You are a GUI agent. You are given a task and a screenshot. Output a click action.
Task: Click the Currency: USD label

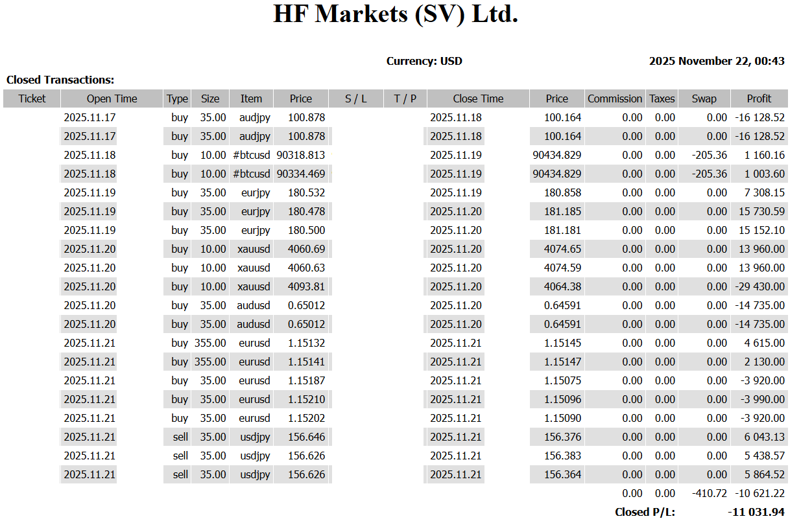[424, 61]
